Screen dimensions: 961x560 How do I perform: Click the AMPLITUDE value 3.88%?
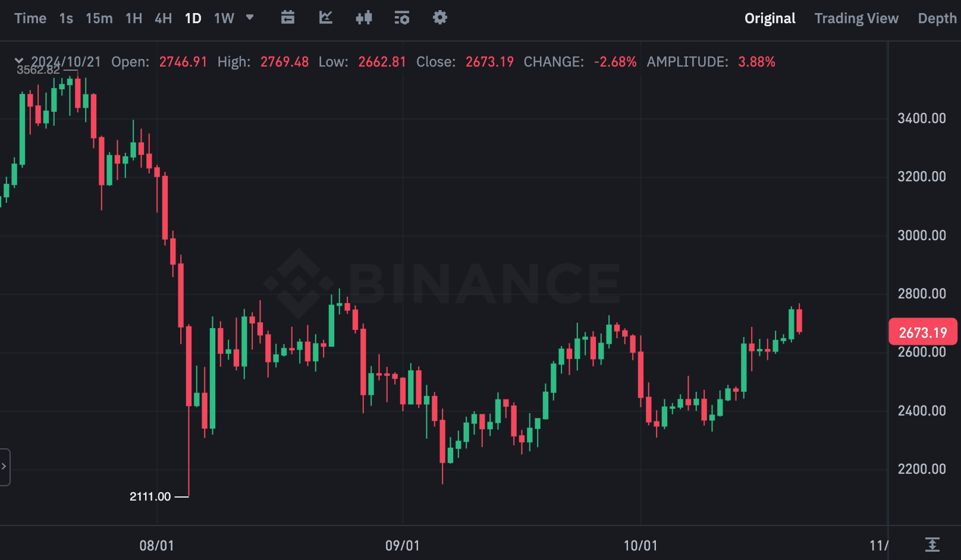(x=757, y=62)
